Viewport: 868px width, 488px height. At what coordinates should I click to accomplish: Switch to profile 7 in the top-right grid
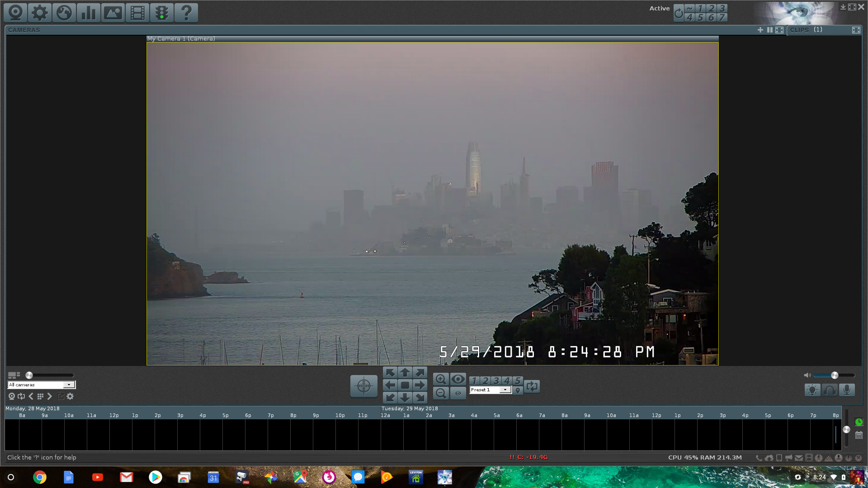pyautogui.click(x=722, y=18)
